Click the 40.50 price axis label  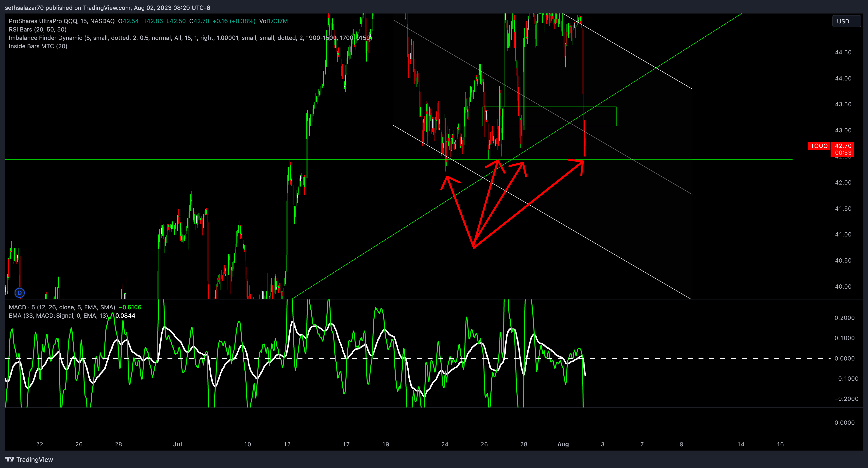[x=843, y=260]
